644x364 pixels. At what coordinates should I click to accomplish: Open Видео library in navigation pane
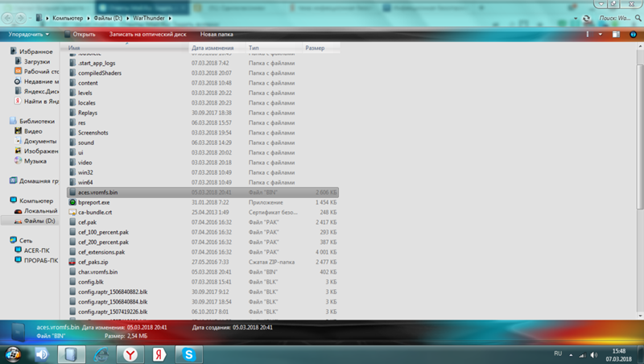click(33, 131)
